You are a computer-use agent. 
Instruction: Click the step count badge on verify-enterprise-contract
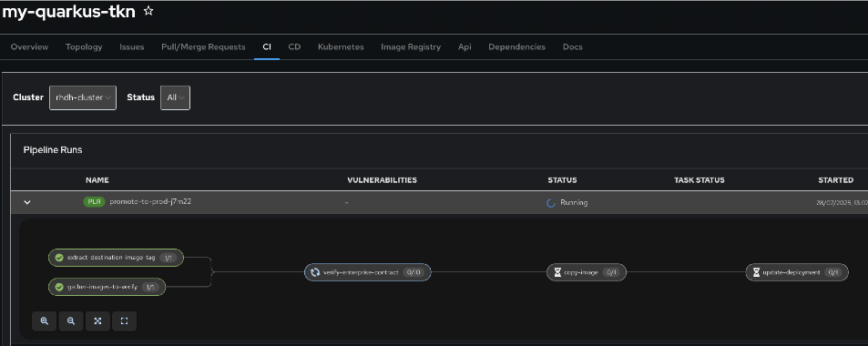[x=414, y=272]
